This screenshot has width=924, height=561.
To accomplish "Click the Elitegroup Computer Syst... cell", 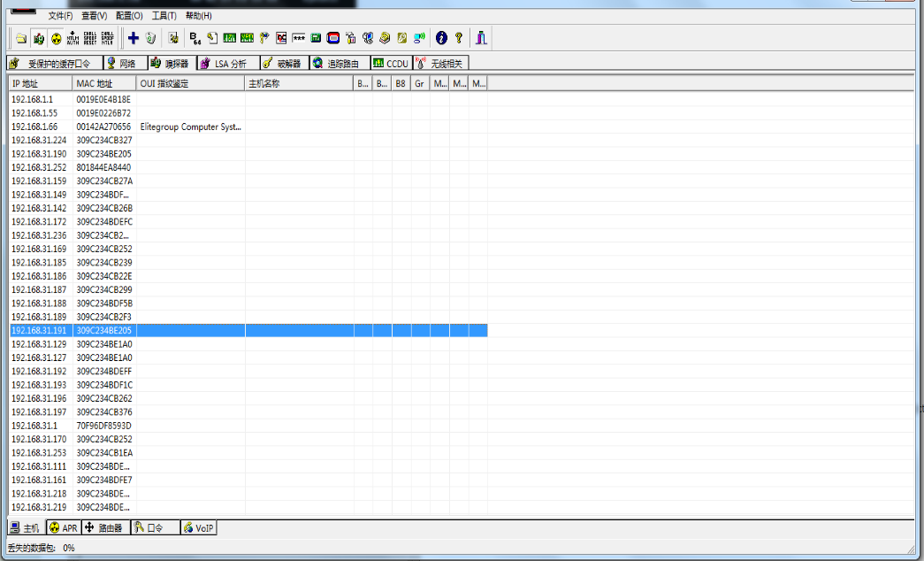I will click(x=190, y=127).
